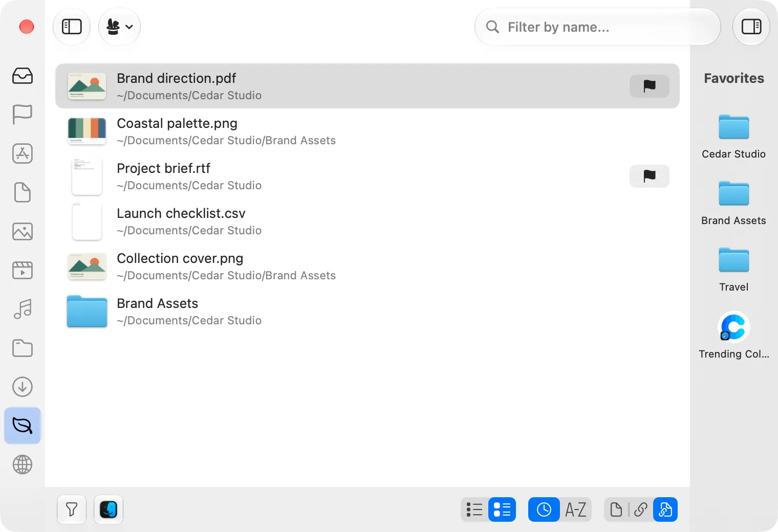Sort items alphabetically A-Z
Screen dimensions: 778x532
[576, 509]
